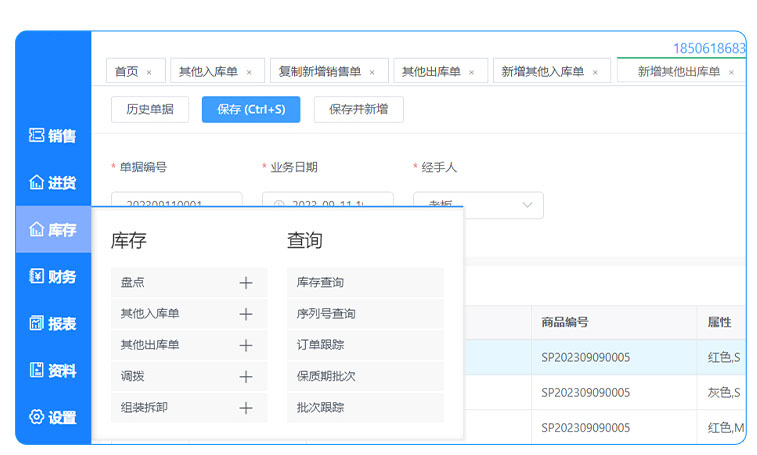Screen dimensions: 757x455
Task: Open the 报表 reports sidebar icon
Action: (x=37, y=324)
